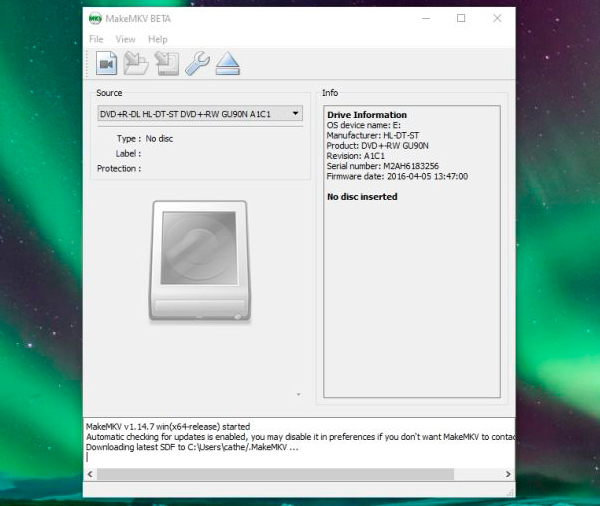The width and height of the screenshot is (600, 506).
Task: Click the 'Manufacturer: HL-DT-ST' line
Action: coord(373,135)
